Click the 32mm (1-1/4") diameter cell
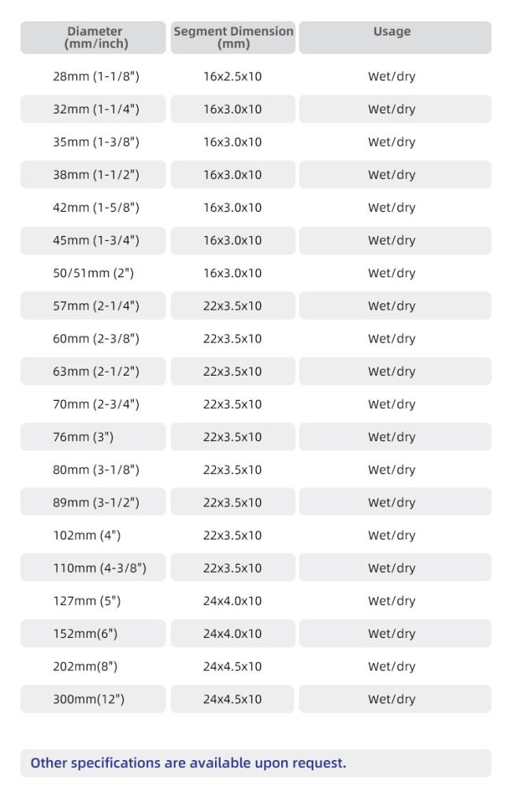 tap(95, 109)
